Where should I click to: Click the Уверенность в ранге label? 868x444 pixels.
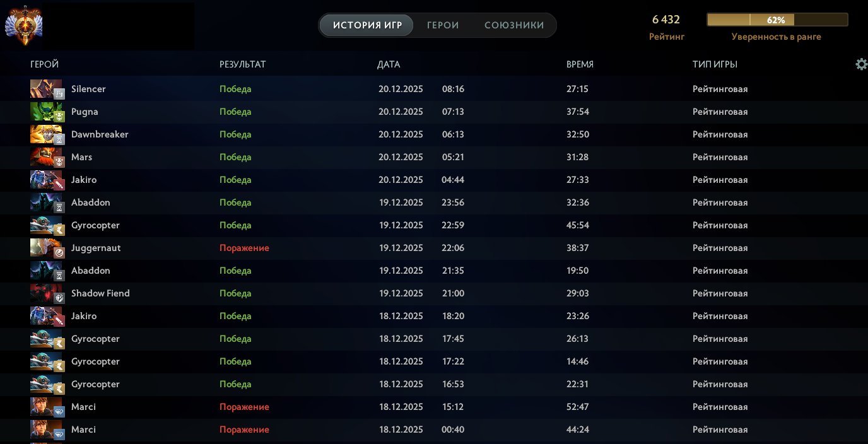pos(777,37)
